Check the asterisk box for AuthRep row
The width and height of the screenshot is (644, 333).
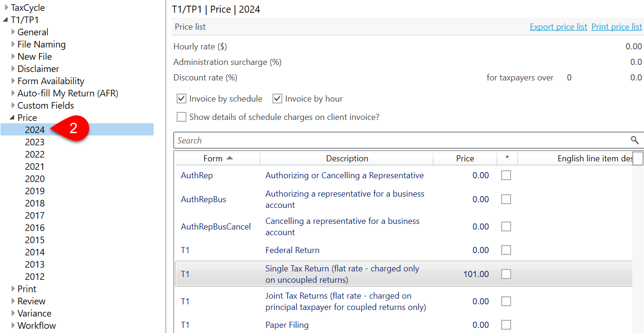[x=506, y=175]
